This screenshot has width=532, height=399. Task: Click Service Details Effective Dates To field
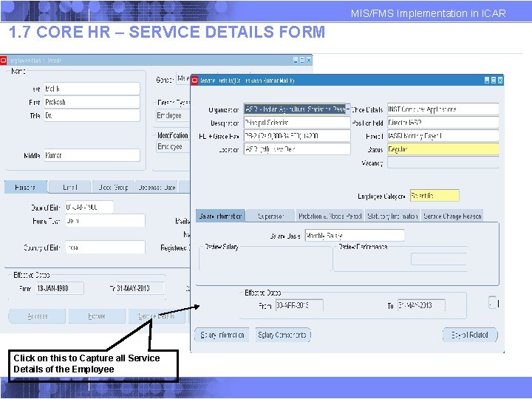pos(421,305)
